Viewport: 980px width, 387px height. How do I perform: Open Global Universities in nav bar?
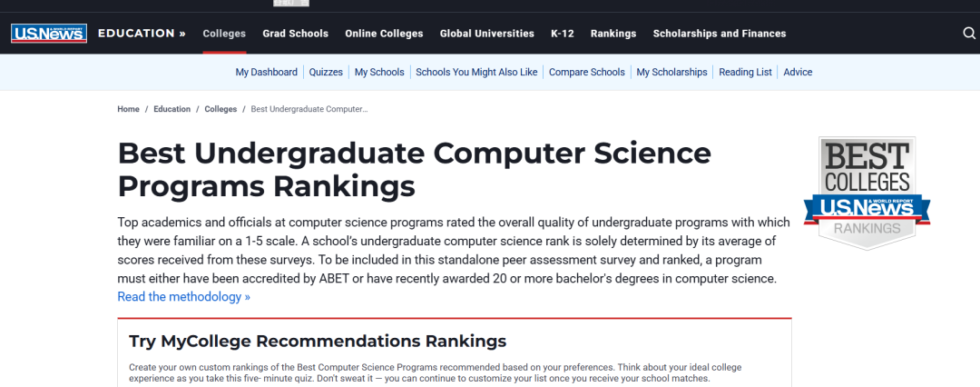486,34
